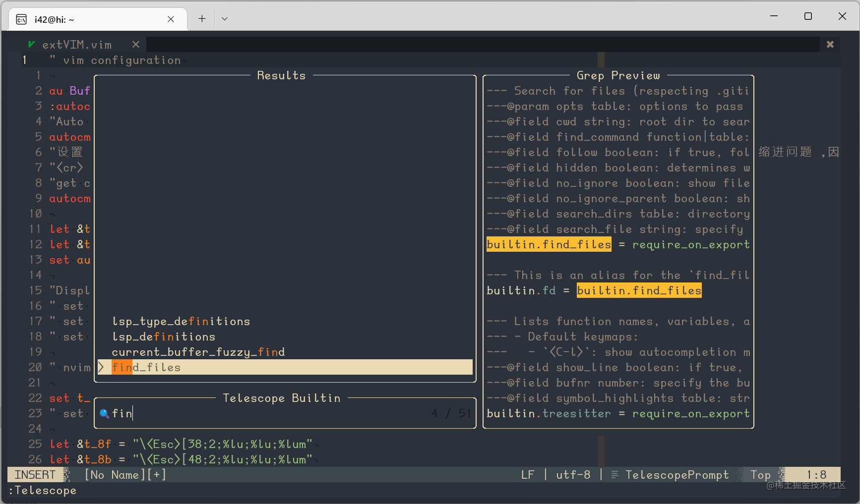Maximize the terminal window

[808, 16]
